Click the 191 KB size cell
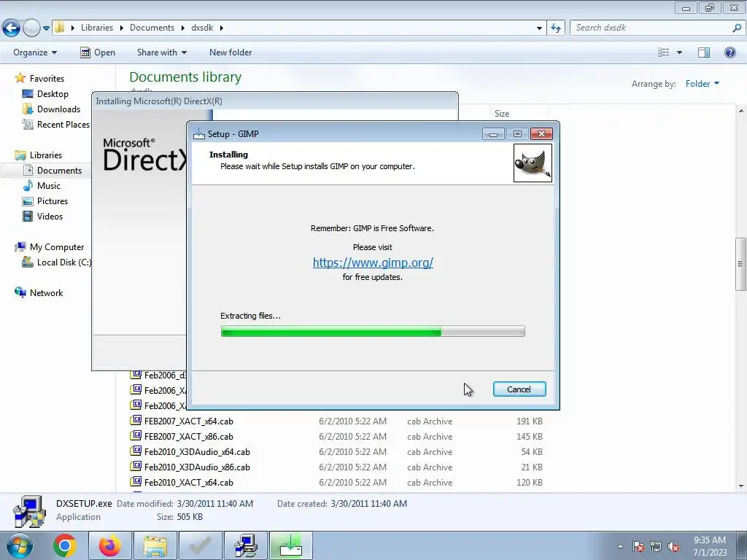Viewport: 747px width, 560px height. pyautogui.click(x=530, y=421)
